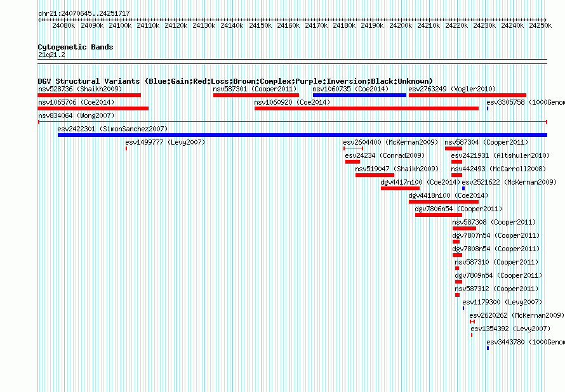
Task: Click esv2620262 (McKernan2009) label
Action: (517, 315)
